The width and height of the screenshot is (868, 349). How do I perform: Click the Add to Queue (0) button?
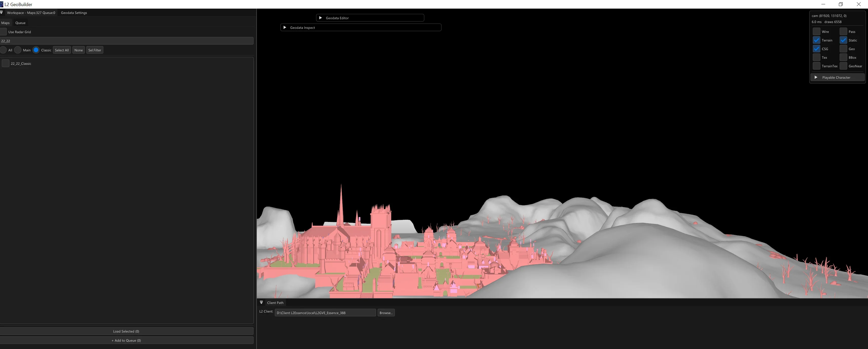pyautogui.click(x=126, y=340)
